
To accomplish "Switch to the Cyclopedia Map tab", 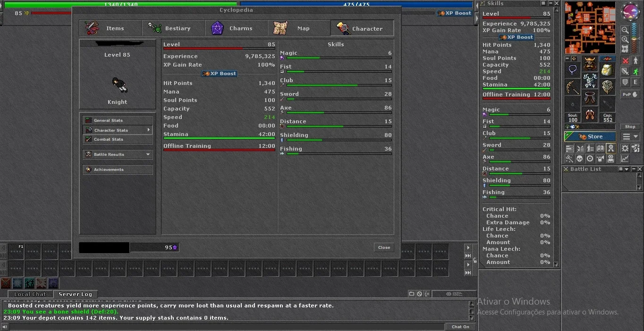I will pyautogui.click(x=299, y=28).
